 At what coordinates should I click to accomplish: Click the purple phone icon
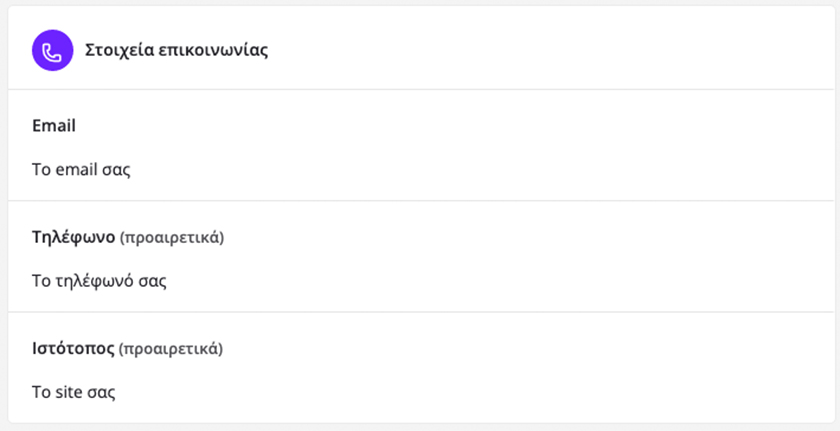(x=52, y=50)
